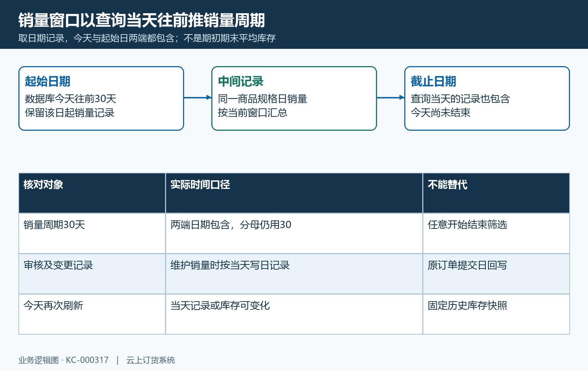The image size is (588, 371).
Task: Click the 实际时间口径 column header
Action: 294,193
